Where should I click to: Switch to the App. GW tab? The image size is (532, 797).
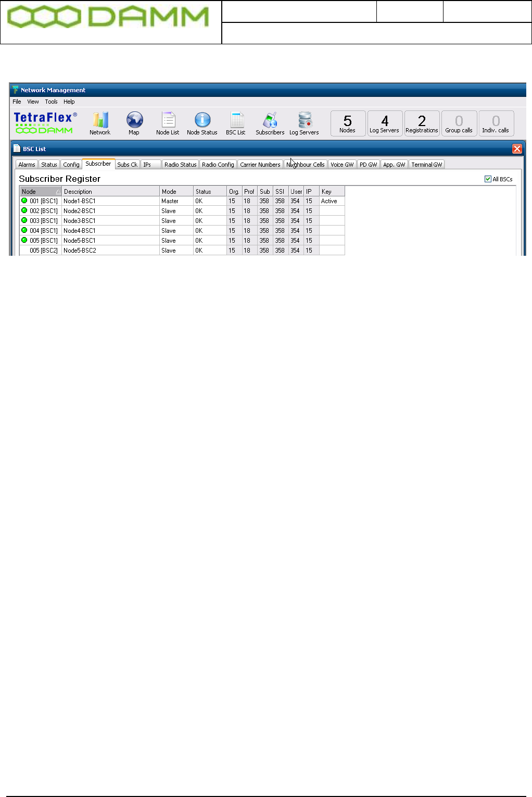[x=394, y=165]
